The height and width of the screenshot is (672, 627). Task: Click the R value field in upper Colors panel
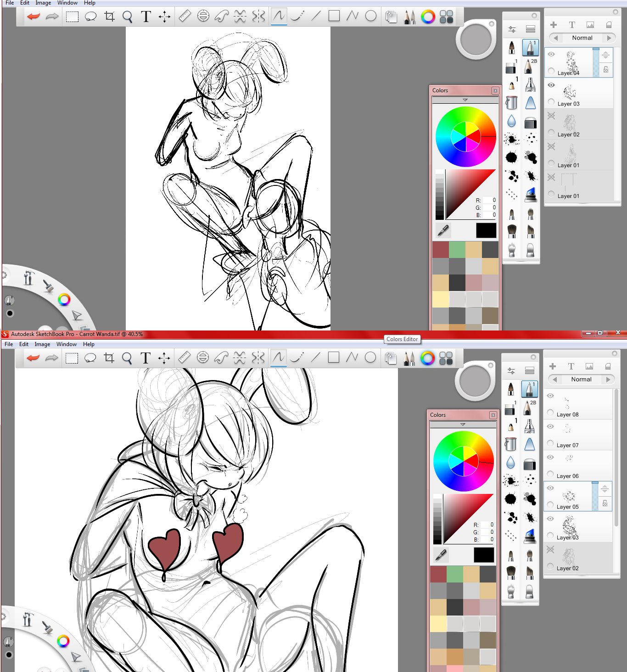[490, 200]
